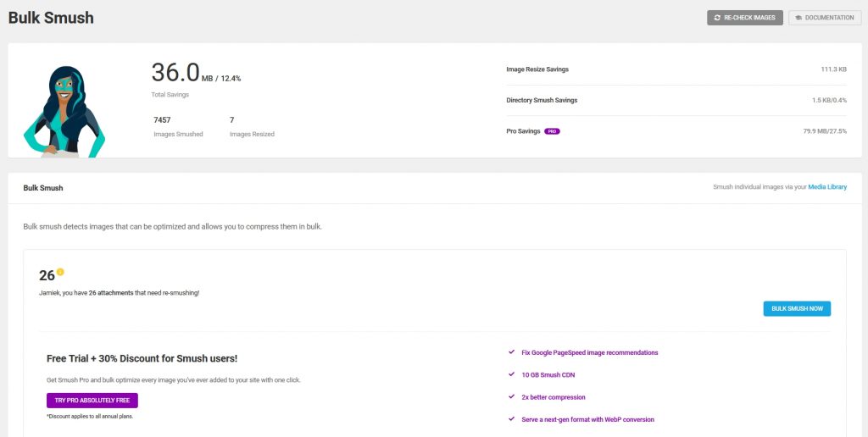Click checkmark beside 2x better compression
The image size is (868, 437).
[511, 396]
